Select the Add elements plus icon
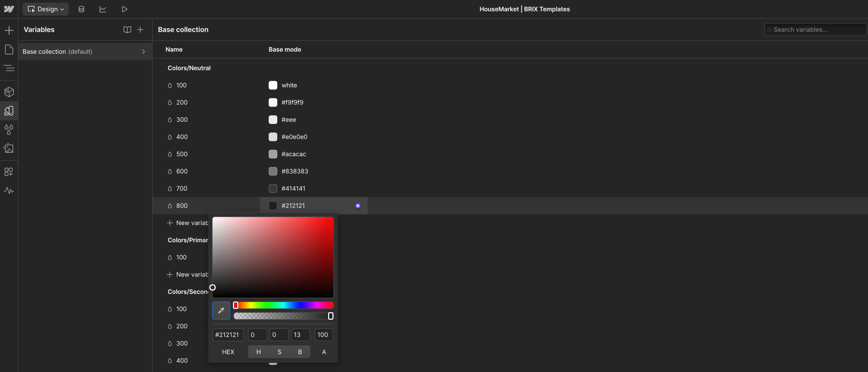 pyautogui.click(x=9, y=30)
